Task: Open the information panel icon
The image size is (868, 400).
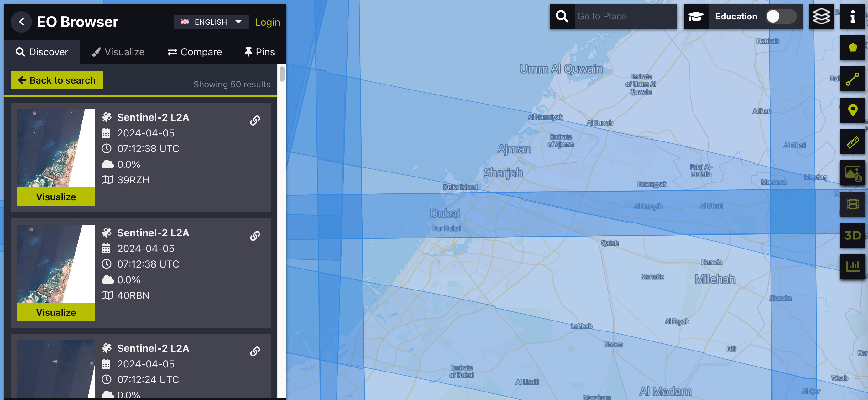Action: click(853, 16)
